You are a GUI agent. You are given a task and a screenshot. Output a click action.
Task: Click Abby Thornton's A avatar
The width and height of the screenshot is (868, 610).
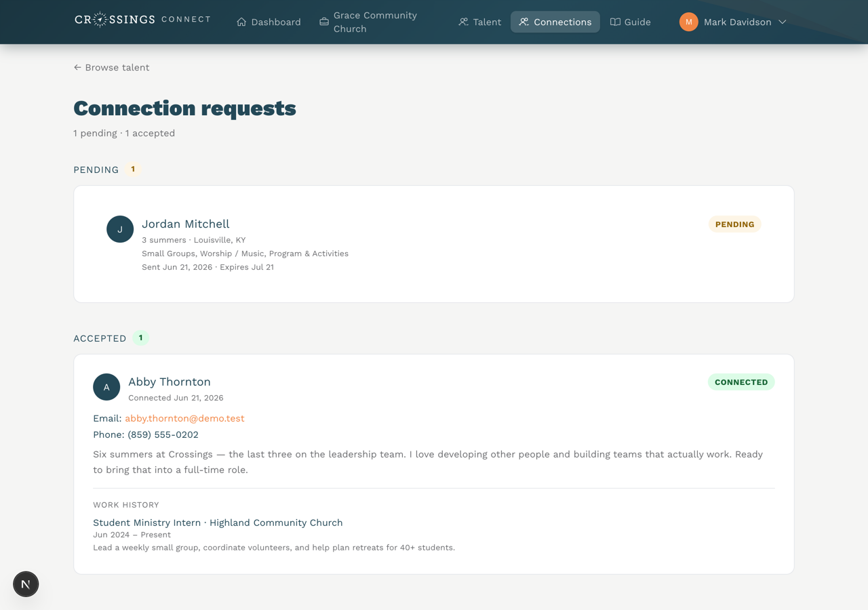point(106,387)
